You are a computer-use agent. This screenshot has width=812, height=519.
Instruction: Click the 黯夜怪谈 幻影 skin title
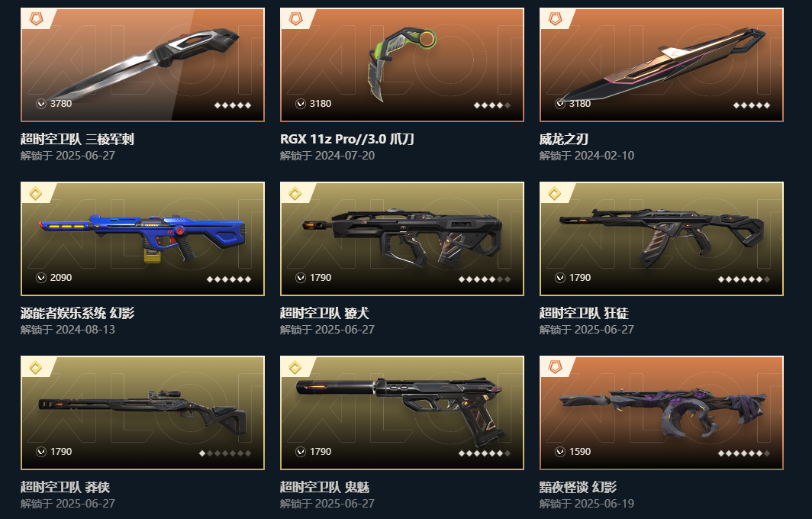[578, 487]
